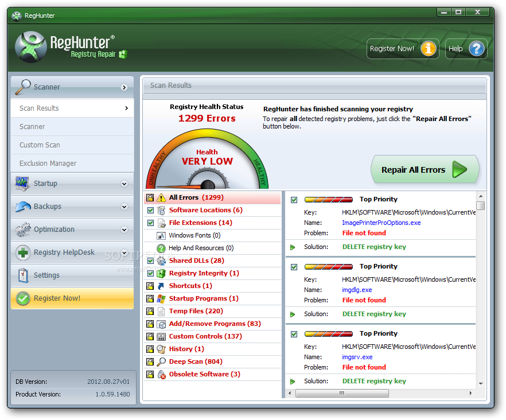
Task: Click the horizontal scrollbar right arrow
Action: tap(471, 393)
